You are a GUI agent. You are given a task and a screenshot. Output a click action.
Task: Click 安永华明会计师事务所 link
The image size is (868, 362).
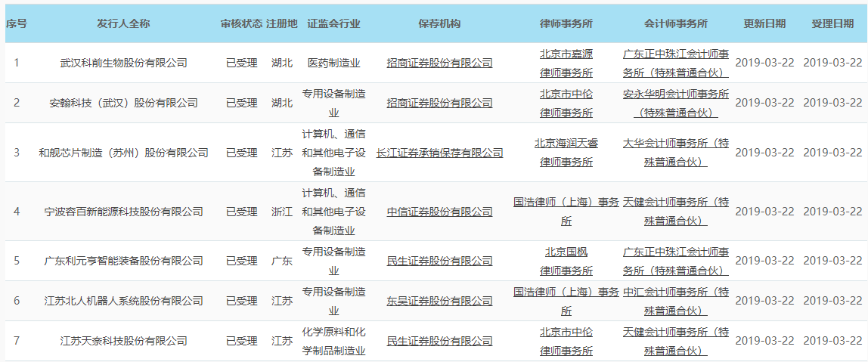click(x=676, y=103)
